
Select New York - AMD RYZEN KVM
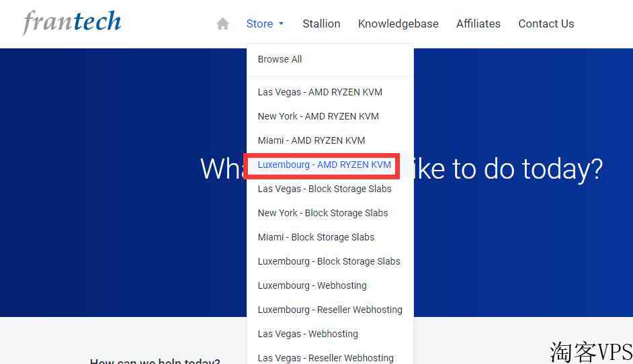pos(318,116)
